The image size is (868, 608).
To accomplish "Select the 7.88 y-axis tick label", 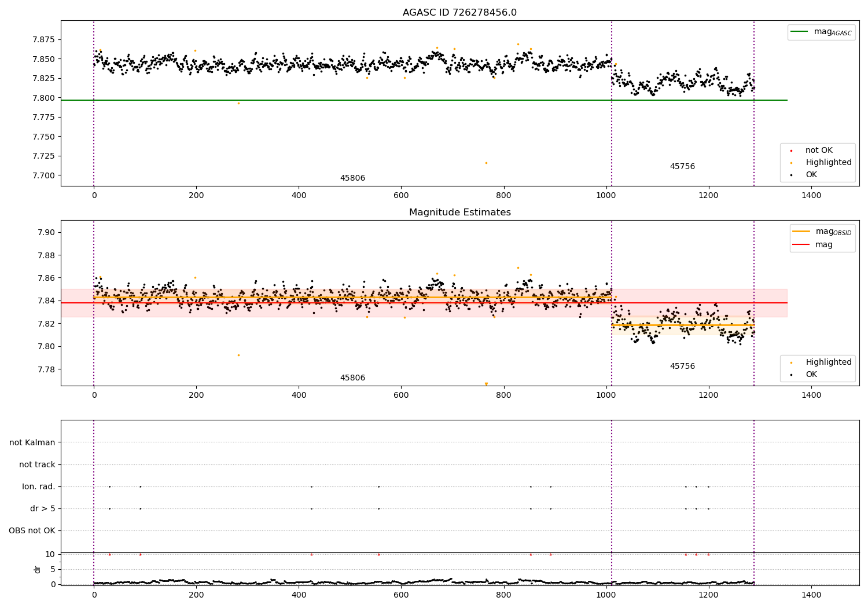I will coord(46,255).
